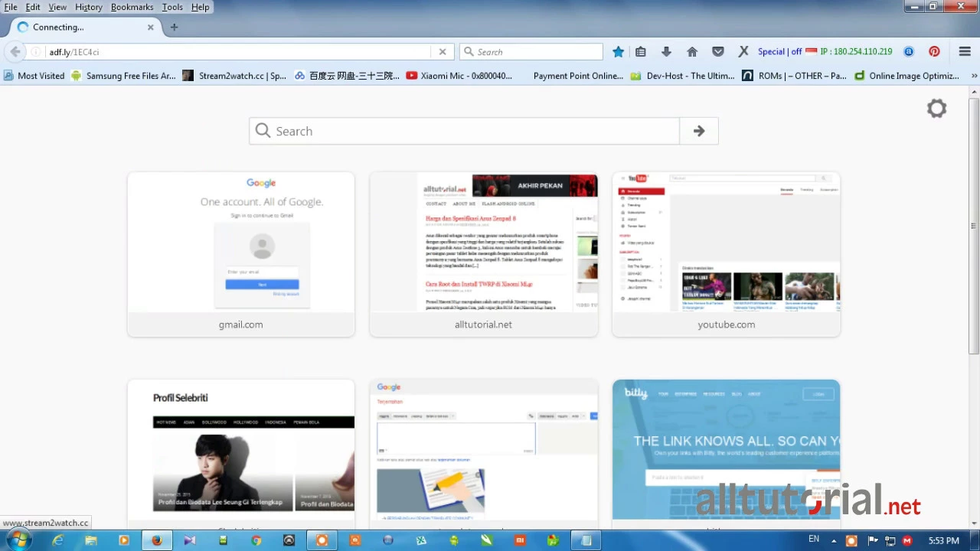
Task: Click the site info icon in address bar
Action: pos(36,52)
